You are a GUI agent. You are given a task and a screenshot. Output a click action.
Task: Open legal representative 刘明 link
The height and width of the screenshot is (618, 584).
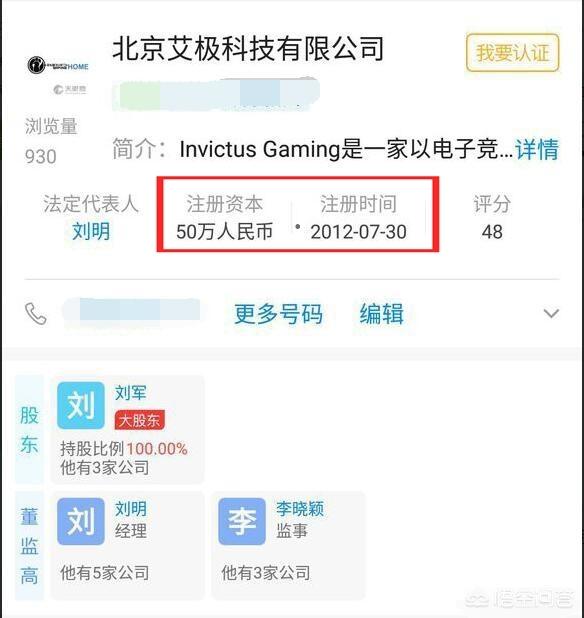91,231
